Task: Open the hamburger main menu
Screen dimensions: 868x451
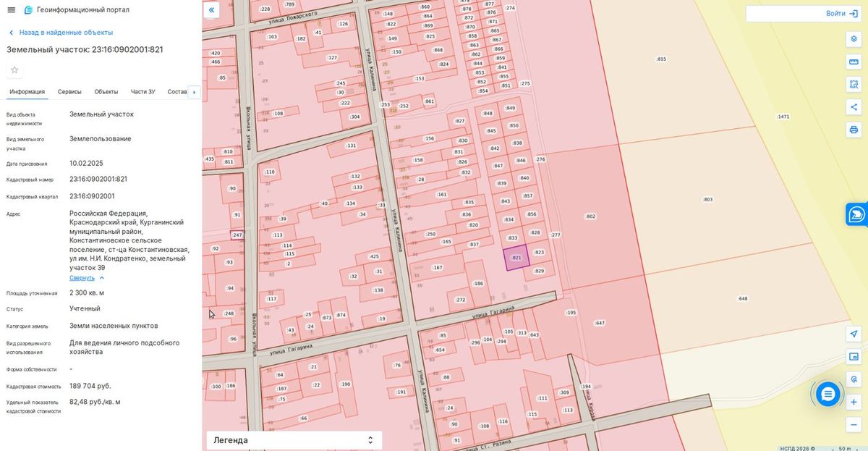Action: 11,10
